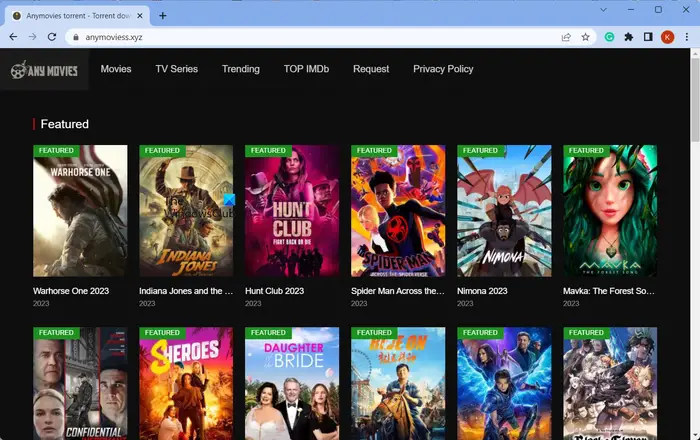Open Chrome three-dot menu
The width and height of the screenshot is (700, 440).
pyautogui.click(x=687, y=37)
